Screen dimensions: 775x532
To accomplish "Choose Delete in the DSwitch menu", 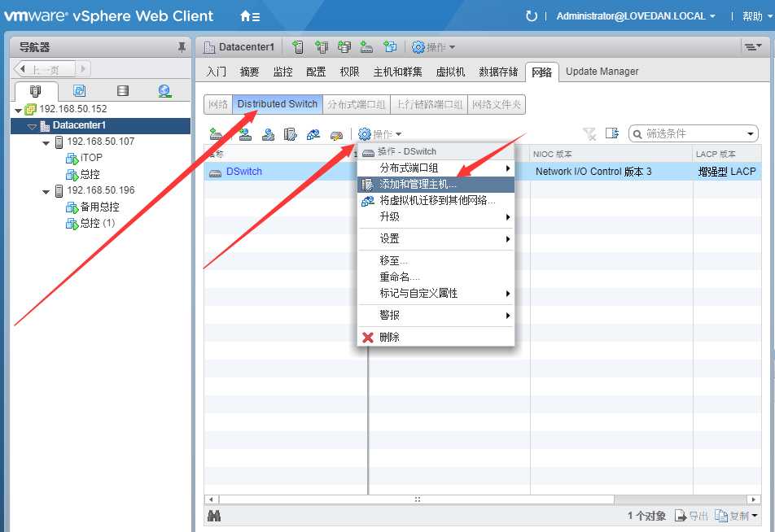I will (x=436, y=338).
